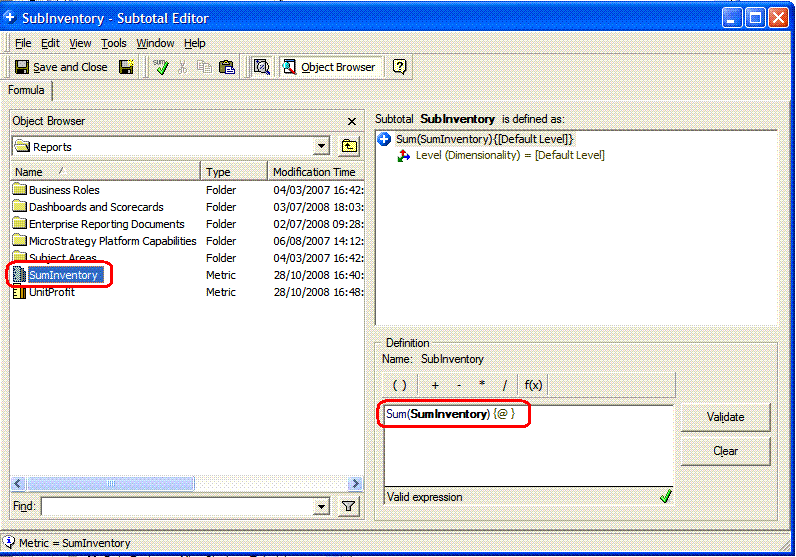This screenshot has height=557, width=796.
Task: Insert the divide slash operator
Action: 505,385
